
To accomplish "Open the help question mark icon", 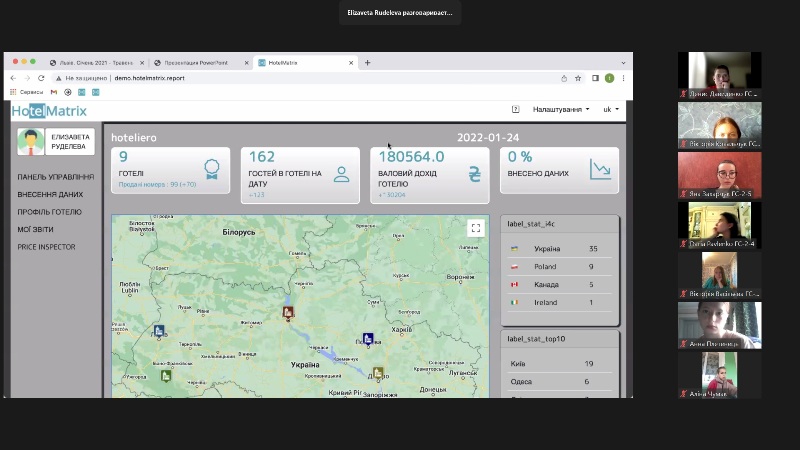I will pyautogui.click(x=516, y=109).
